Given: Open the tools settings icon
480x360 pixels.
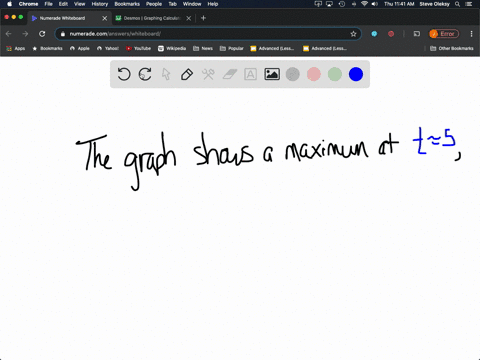Looking at the screenshot, I should [x=208, y=74].
